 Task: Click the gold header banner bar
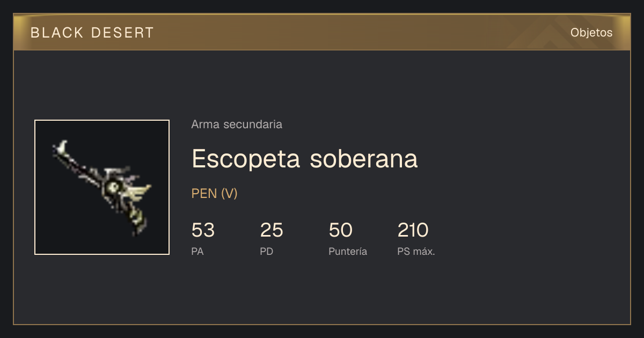[x=322, y=32]
